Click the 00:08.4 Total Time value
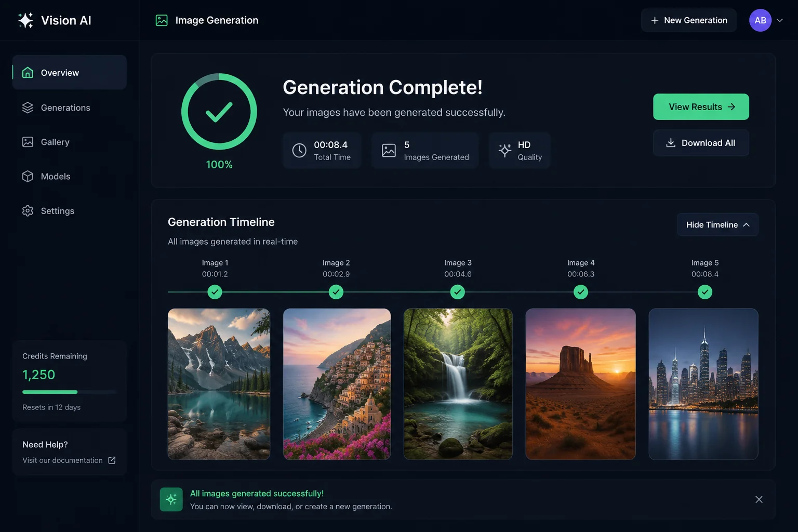The image size is (798, 532). 331,145
